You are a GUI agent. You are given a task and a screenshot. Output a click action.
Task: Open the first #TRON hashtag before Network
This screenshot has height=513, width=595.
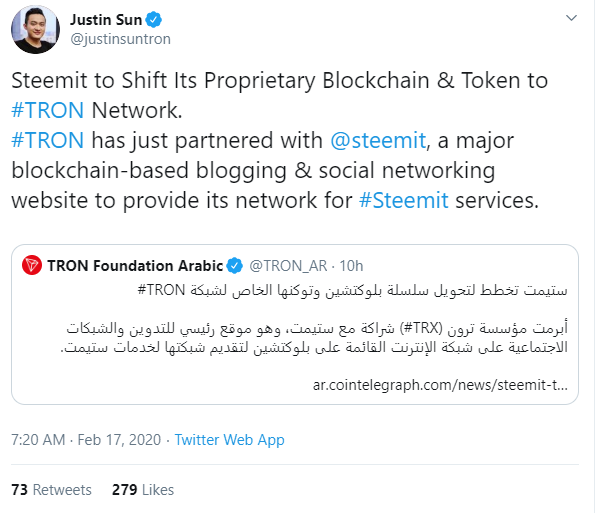[47, 110]
